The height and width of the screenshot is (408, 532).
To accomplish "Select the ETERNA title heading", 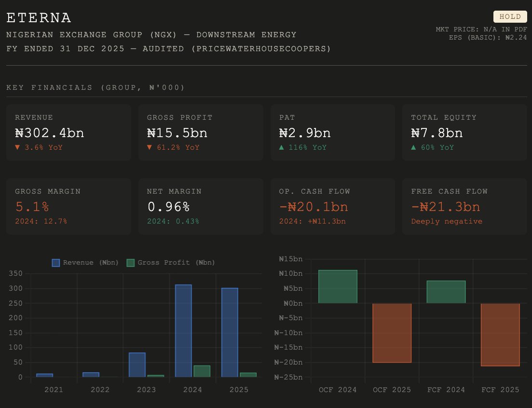I will pyautogui.click(x=39, y=18).
